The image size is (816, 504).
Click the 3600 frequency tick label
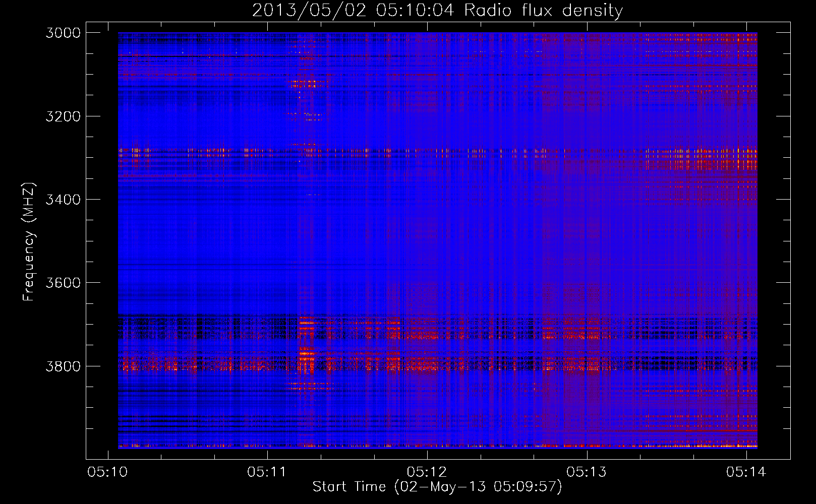63,283
